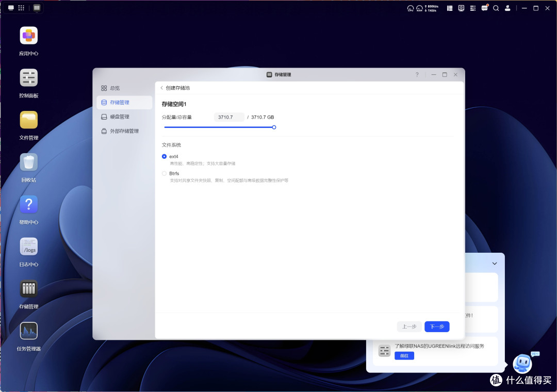Open global search magnifier icon
Viewport: 557px width, 392px height.
pos(496,8)
